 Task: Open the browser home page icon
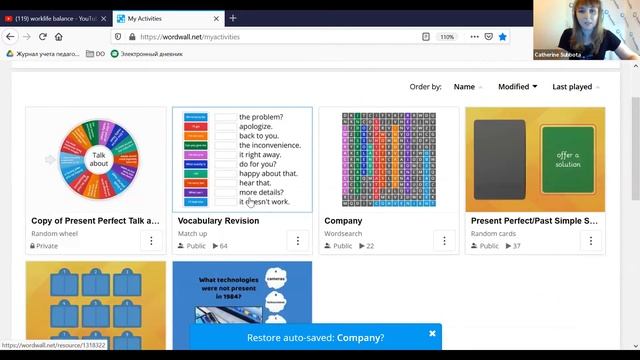59,37
